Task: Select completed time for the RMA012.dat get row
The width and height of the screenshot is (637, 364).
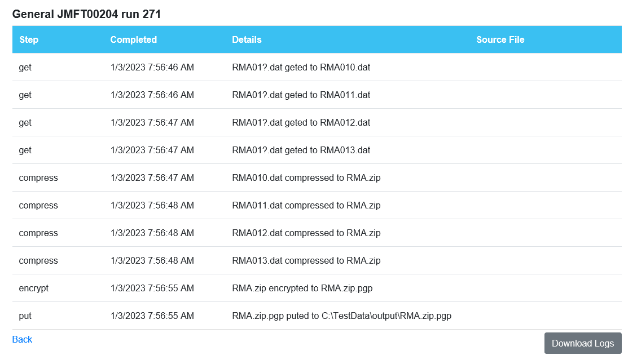Action: point(152,122)
